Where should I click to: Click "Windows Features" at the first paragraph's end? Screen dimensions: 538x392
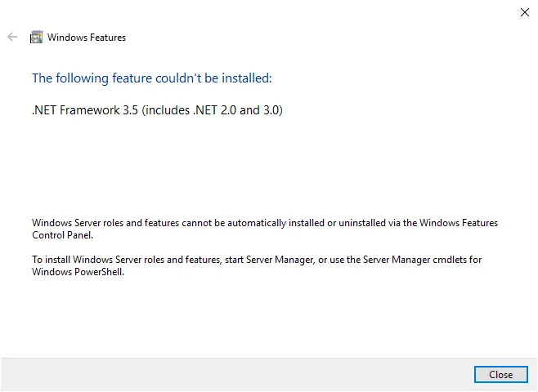459,223
